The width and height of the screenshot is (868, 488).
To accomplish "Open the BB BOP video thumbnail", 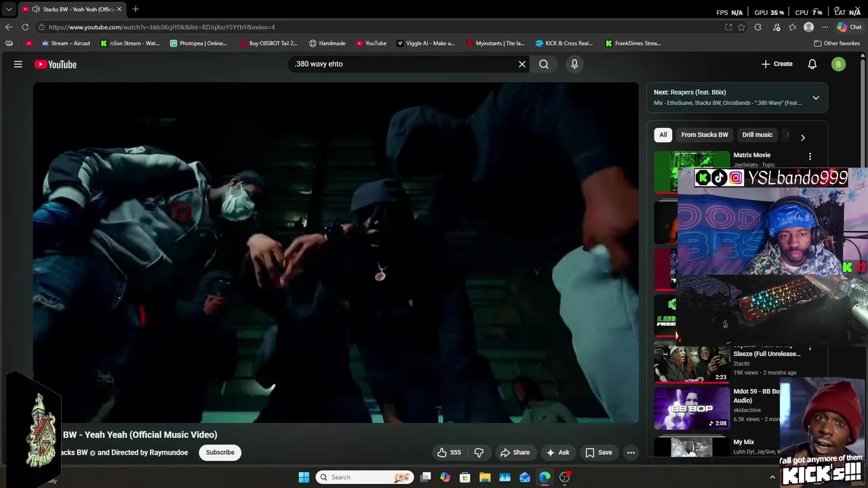I will click(692, 409).
